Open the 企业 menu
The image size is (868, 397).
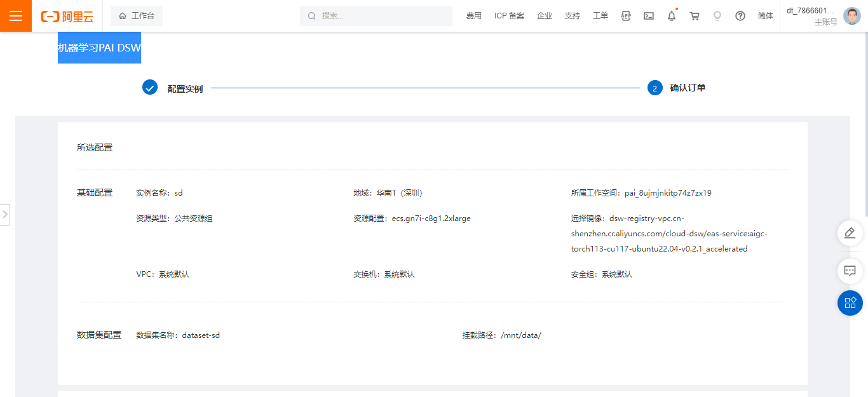coord(545,16)
